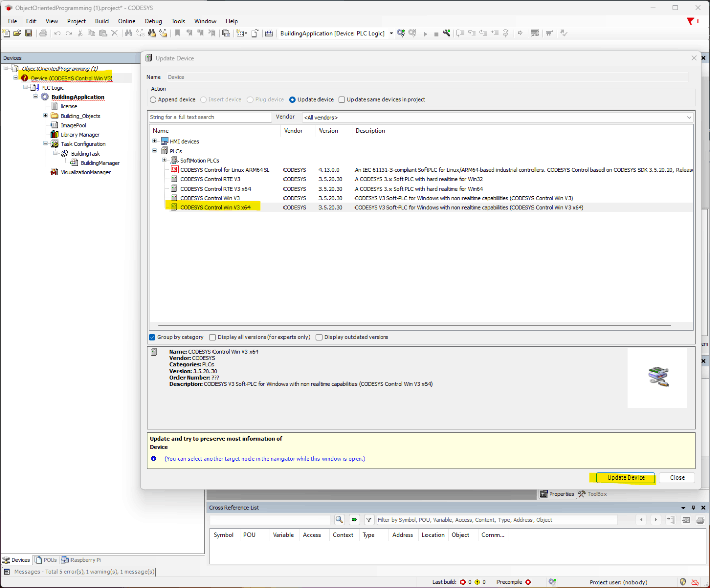The image size is (710, 588).
Task: Click the Properties tab button
Action: (557, 494)
